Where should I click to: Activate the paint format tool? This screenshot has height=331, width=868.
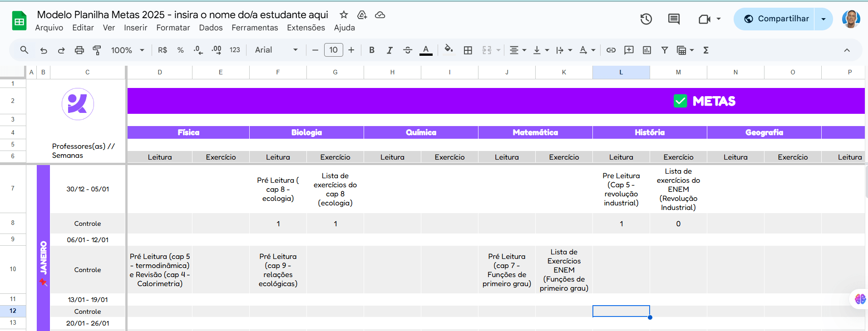(x=97, y=50)
